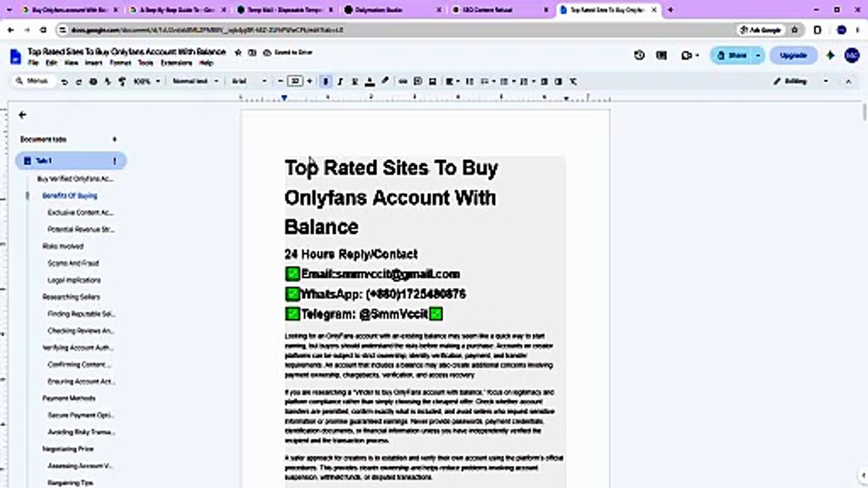
Task: Jump to Negotiating Price outline heading
Action: coord(68,449)
